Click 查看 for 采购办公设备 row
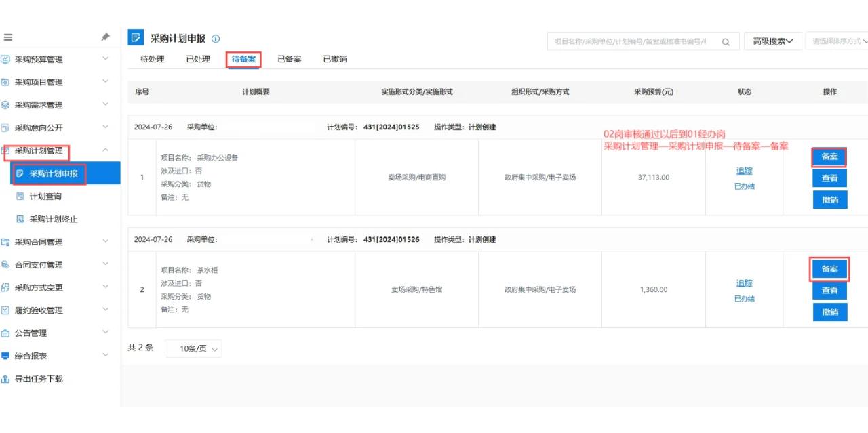Screen dimensions: 868x433 pos(829,178)
